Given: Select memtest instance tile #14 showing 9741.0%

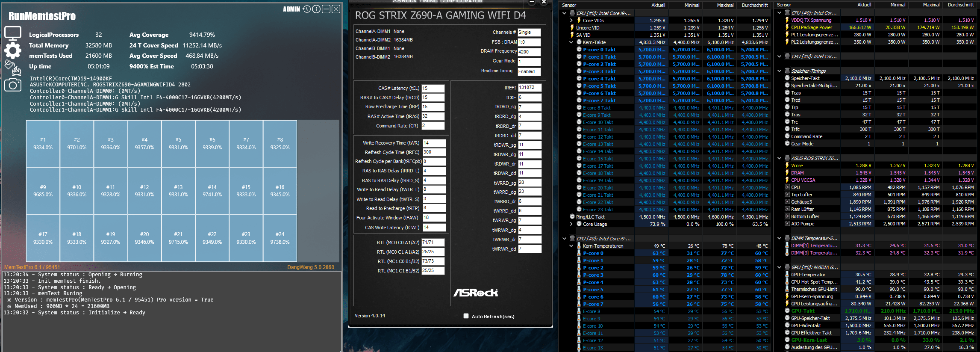Looking at the screenshot, I should [212, 191].
